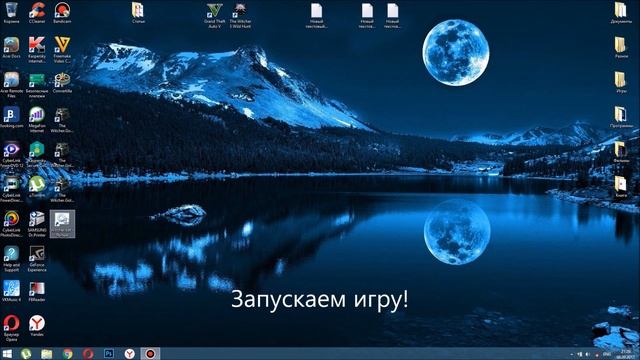The height and width of the screenshot is (360, 640).
Task: Select the GeForce Experience desktop shortcut
Action: click(37, 259)
